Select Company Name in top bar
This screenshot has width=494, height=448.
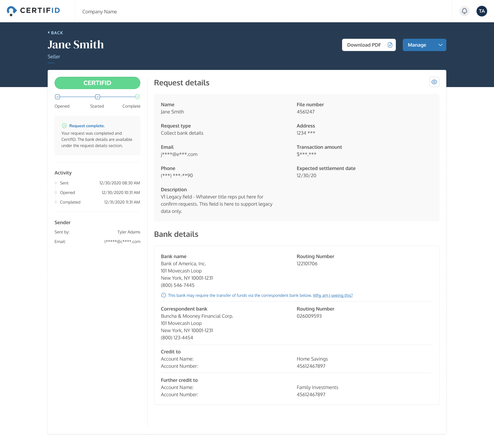99,11
